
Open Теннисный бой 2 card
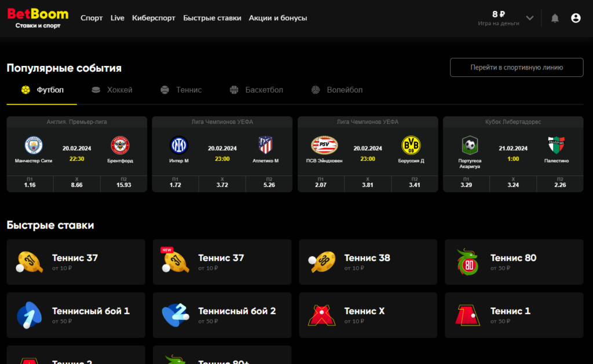(x=222, y=315)
